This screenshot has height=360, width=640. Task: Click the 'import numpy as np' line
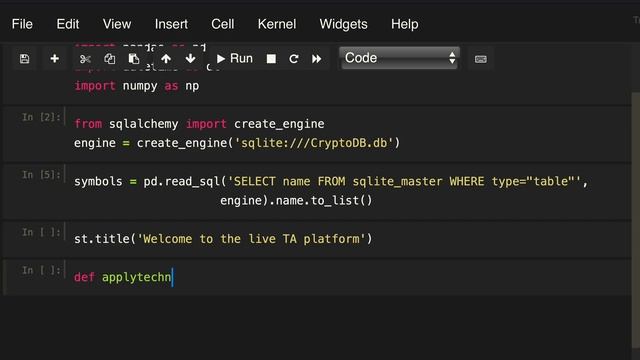pos(136,86)
